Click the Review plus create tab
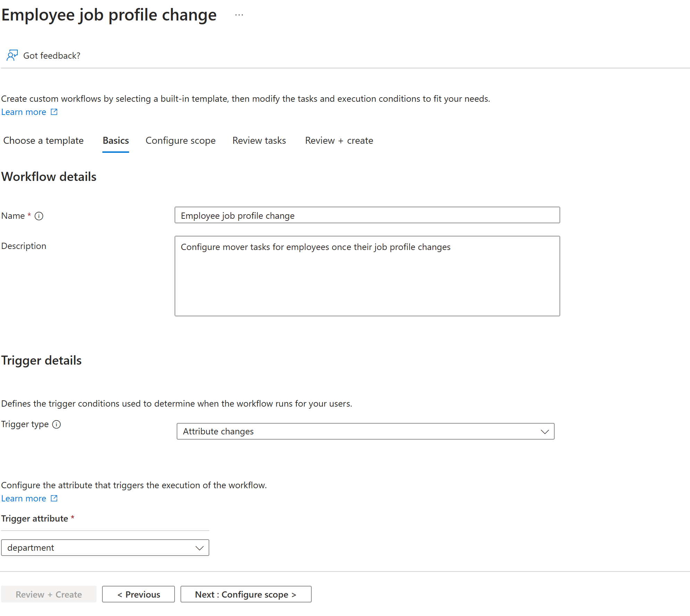The image size is (690, 616). (339, 140)
